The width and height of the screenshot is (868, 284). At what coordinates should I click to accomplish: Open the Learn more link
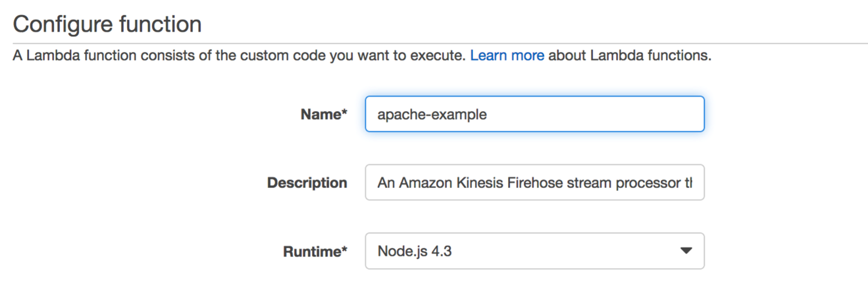[x=507, y=56]
